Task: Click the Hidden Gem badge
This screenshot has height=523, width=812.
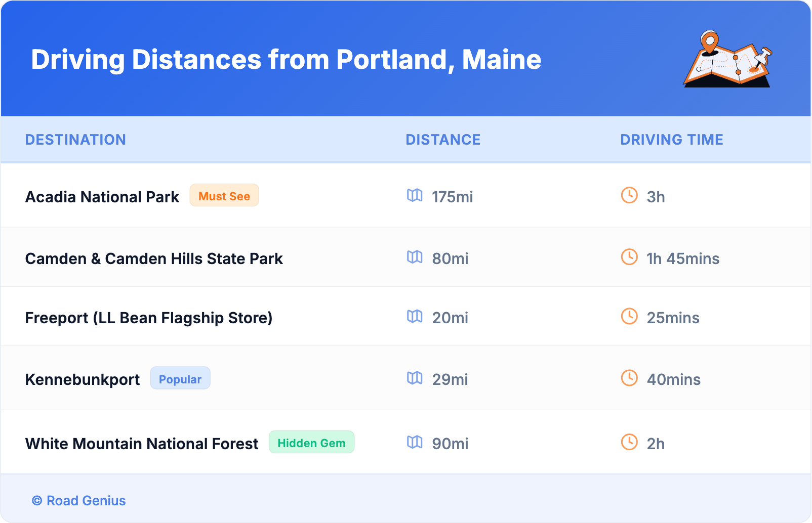Action: 311,443
